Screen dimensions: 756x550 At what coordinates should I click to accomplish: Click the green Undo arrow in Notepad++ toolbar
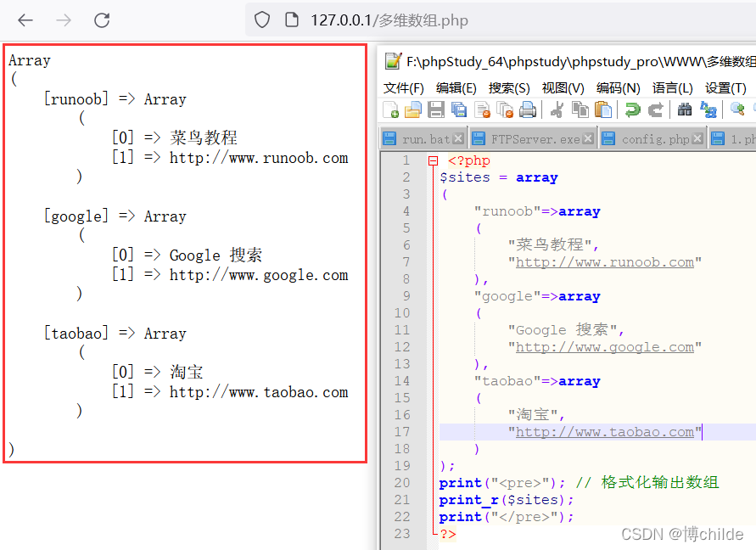(x=633, y=109)
